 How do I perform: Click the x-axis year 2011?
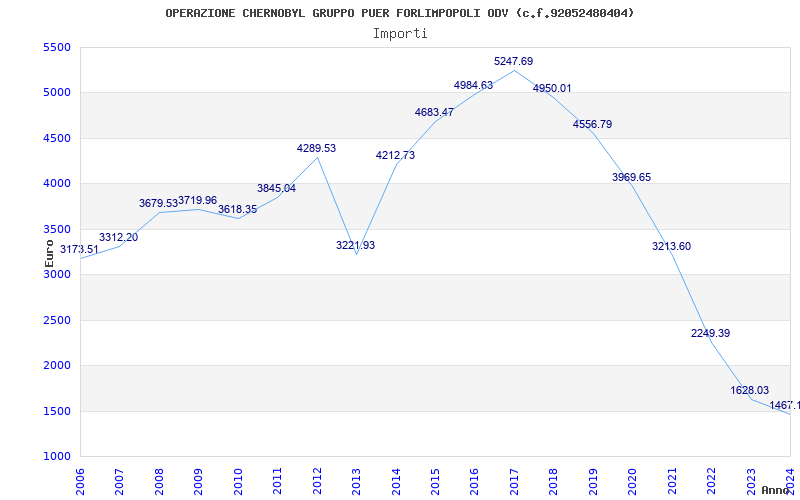[278, 482]
